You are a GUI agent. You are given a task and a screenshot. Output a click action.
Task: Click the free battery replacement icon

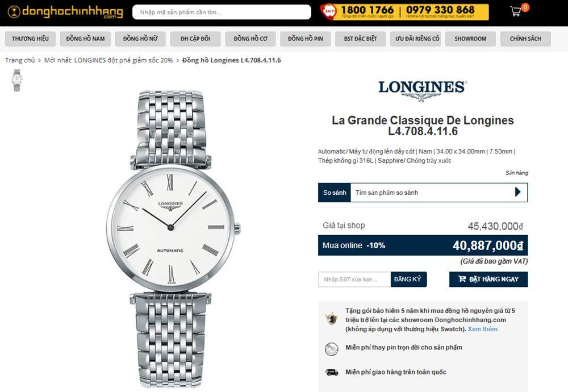(x=331, y=349)
